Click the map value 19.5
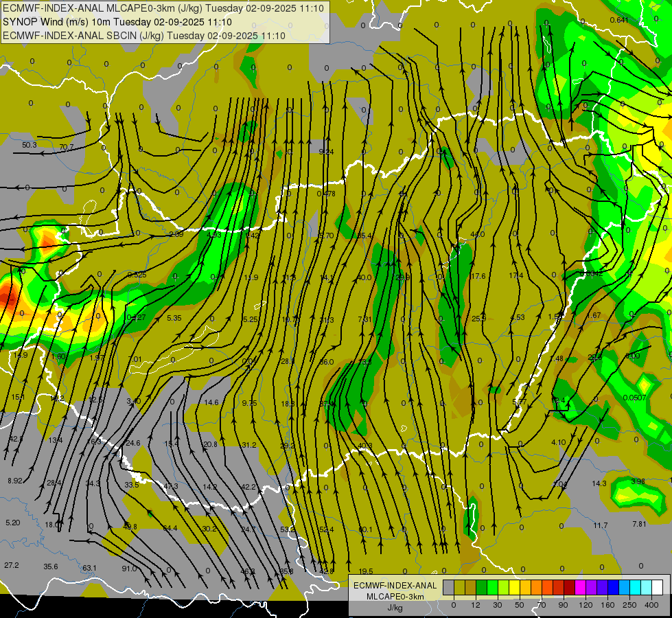The image size is (672, 618). [366, 571]
